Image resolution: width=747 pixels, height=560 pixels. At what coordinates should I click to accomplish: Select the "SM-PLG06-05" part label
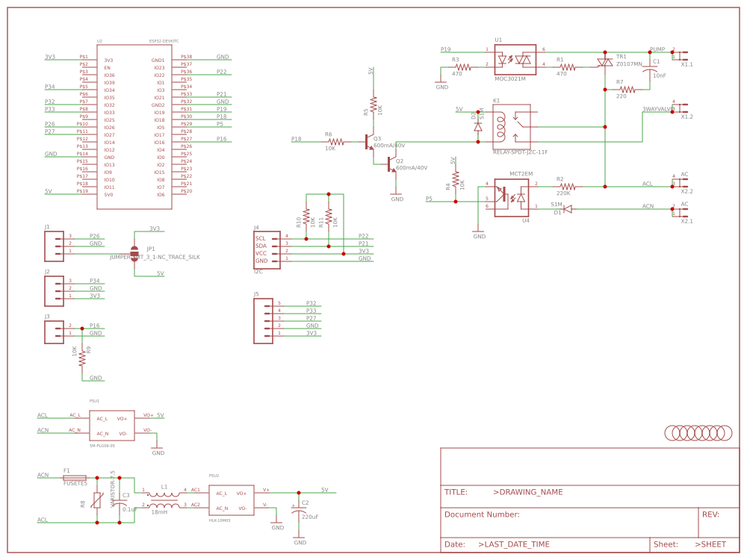click(102, 446)
